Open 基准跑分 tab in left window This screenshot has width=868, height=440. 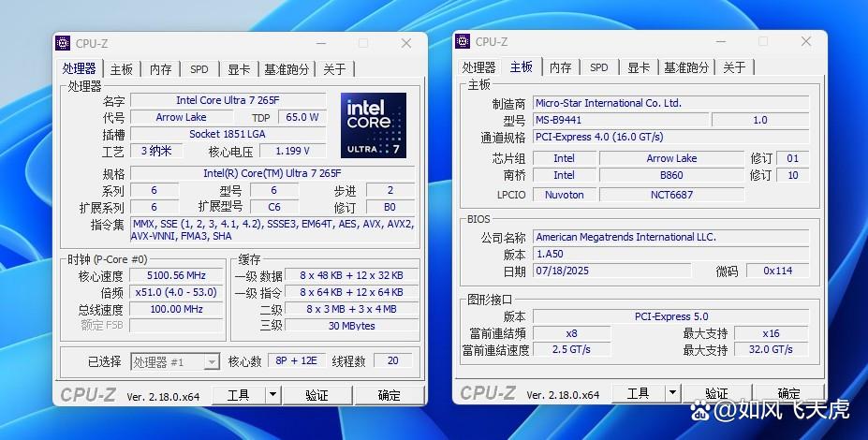[x=287, y=69]
